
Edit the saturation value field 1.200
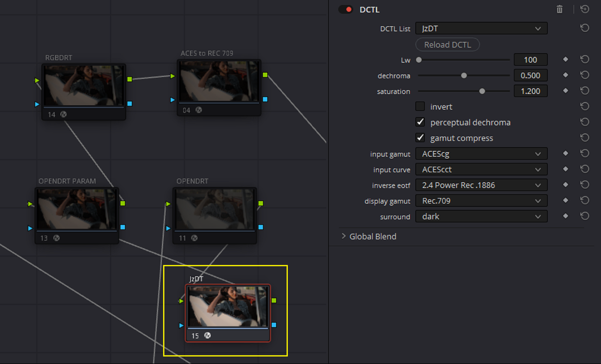pyautogui.click(x=531, y=91)
